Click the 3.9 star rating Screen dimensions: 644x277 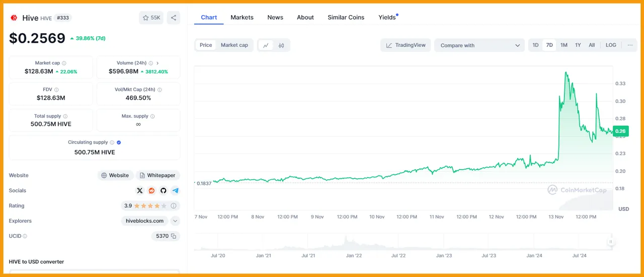(144, 205)
